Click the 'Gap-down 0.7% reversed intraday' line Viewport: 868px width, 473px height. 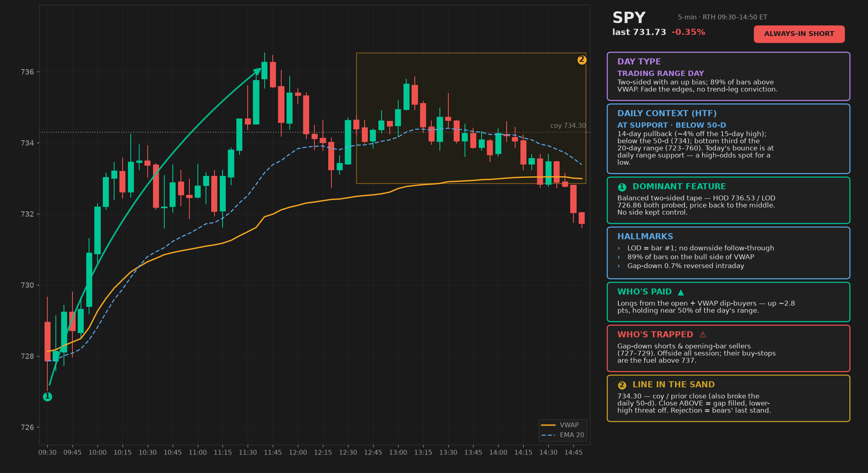point(685,266)
